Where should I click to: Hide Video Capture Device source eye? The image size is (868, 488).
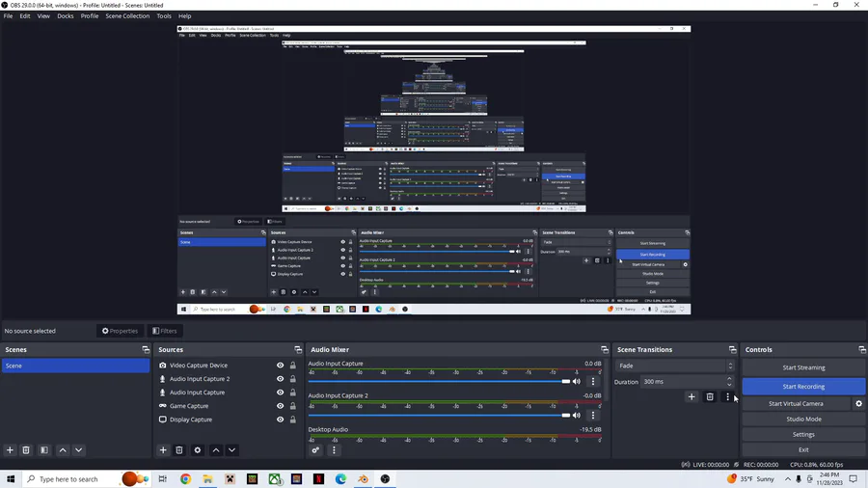coord(280,366)
